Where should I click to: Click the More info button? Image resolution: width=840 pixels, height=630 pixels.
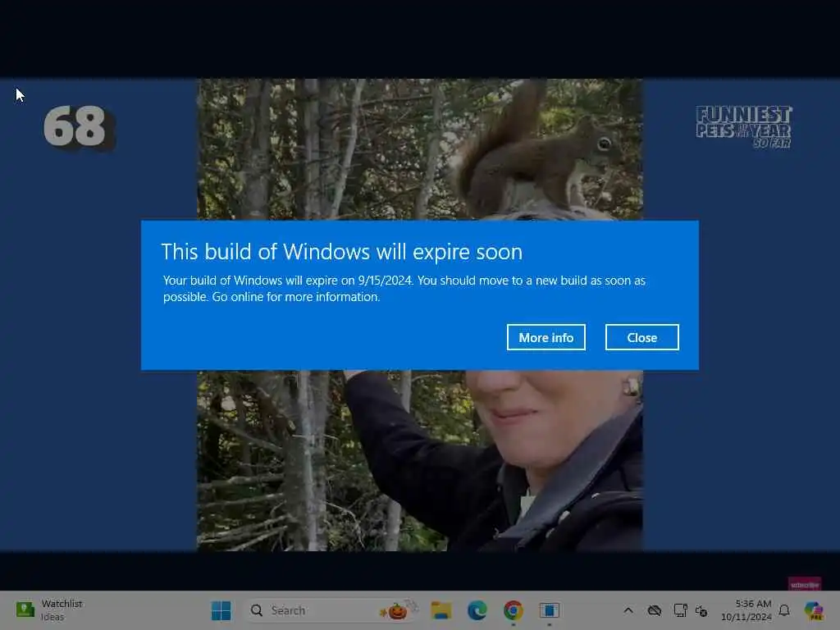(x=546, y=337)
